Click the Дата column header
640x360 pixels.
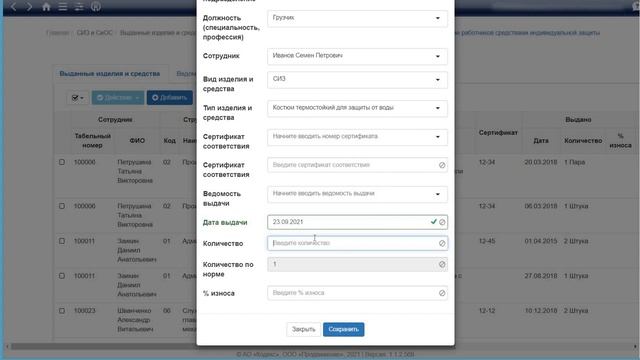tap(541, 141)
